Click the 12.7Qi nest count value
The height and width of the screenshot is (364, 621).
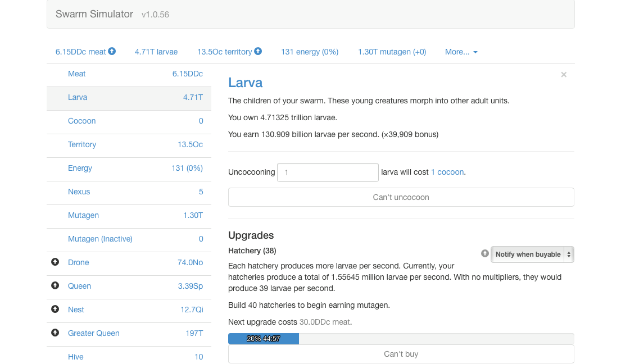click(192, 310)
